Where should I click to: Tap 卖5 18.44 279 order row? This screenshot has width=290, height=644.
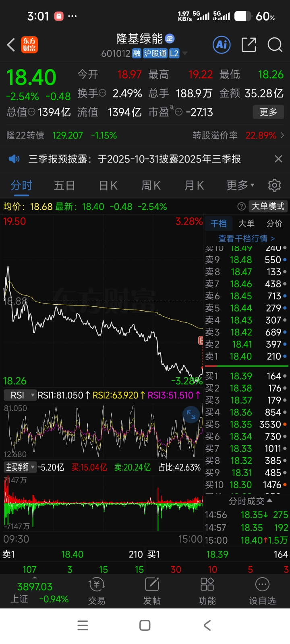pyautogui.click(x=246, y=308)
